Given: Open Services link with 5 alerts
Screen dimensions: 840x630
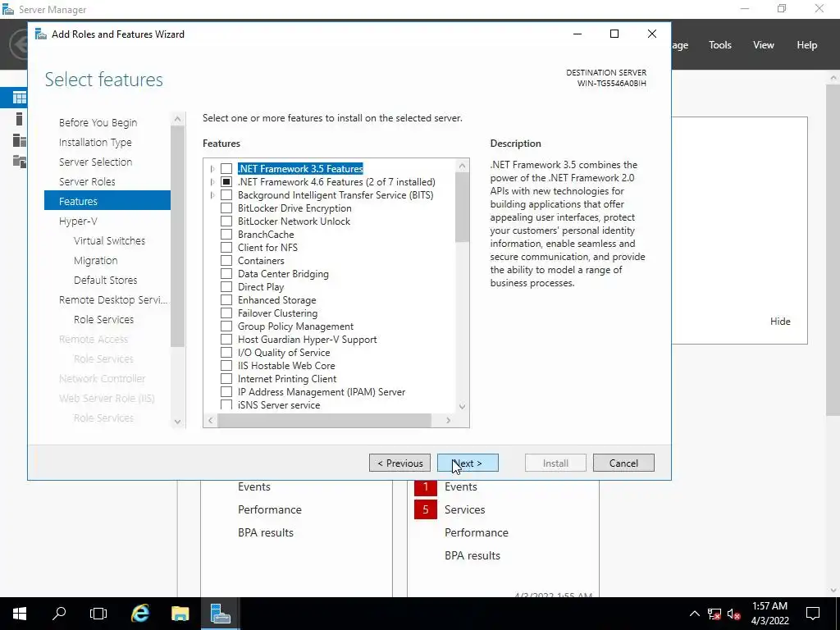Looking at the screenshot, I should [x=464, y=510].
